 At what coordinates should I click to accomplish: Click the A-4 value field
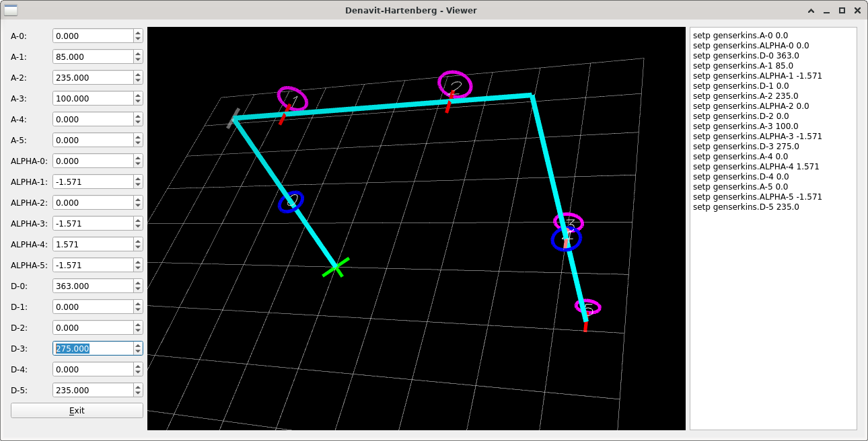(x=93, y=119)
